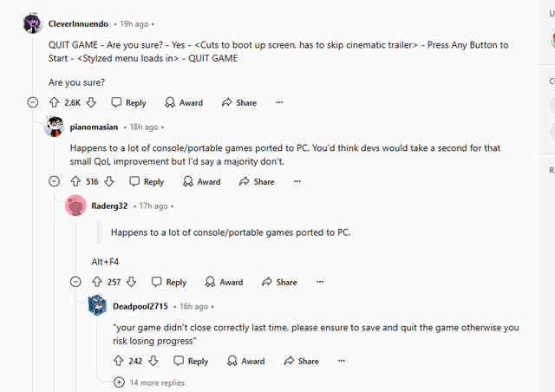Reply to pianomasian's comment
555x392 pixels.
click(147, 181)
